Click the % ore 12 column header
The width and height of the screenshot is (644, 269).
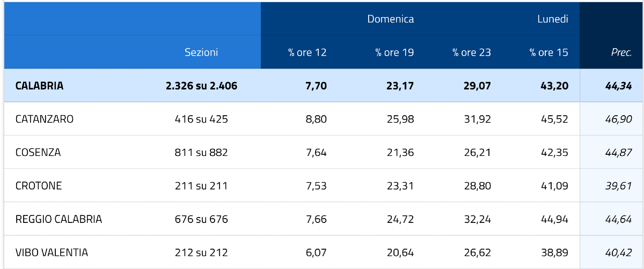307,53
